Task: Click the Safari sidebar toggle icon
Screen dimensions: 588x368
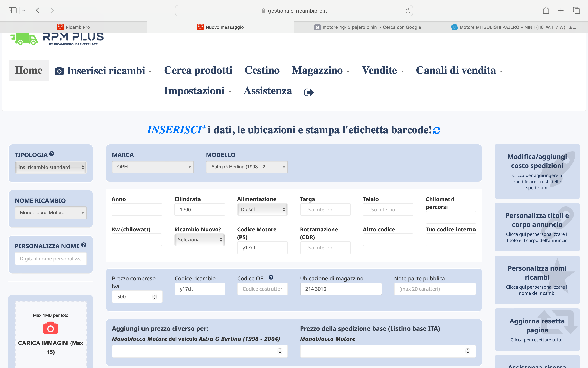Action: point(12,10)
